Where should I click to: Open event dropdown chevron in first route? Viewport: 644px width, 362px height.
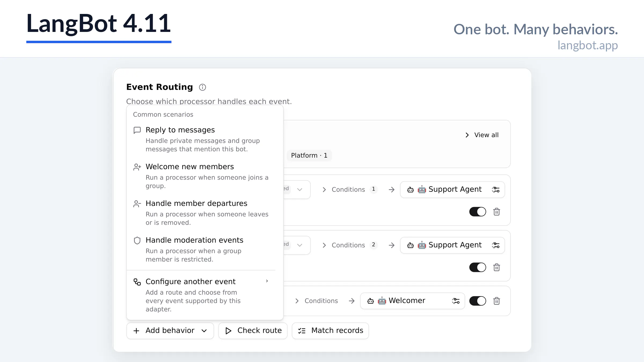[300, 190]
